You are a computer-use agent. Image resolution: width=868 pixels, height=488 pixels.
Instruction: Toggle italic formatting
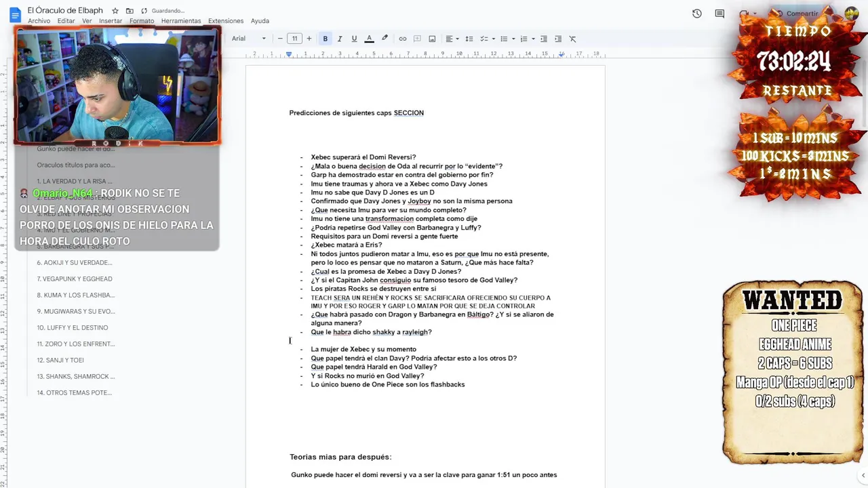click(x=340, y=39)
